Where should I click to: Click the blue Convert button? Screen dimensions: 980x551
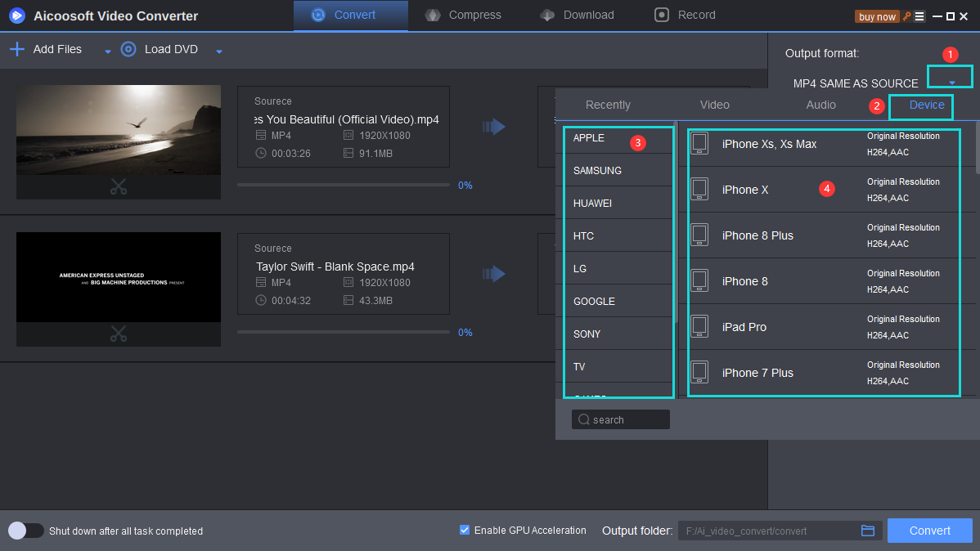[930, 531]
